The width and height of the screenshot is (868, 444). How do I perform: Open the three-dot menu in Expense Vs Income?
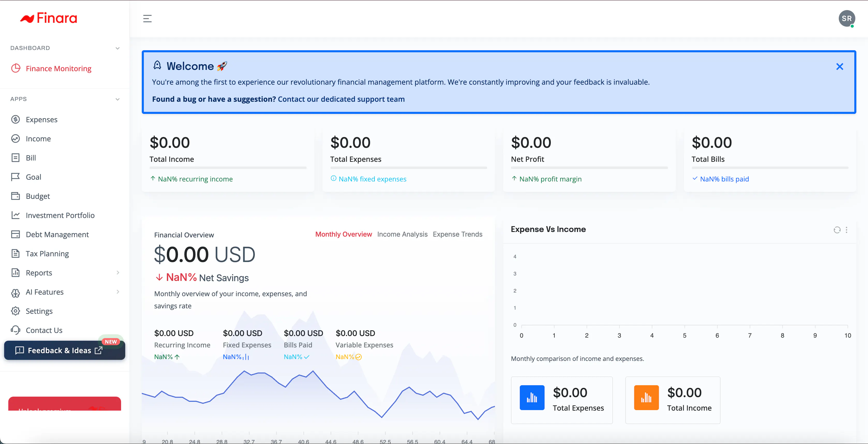tap(847, 230)
